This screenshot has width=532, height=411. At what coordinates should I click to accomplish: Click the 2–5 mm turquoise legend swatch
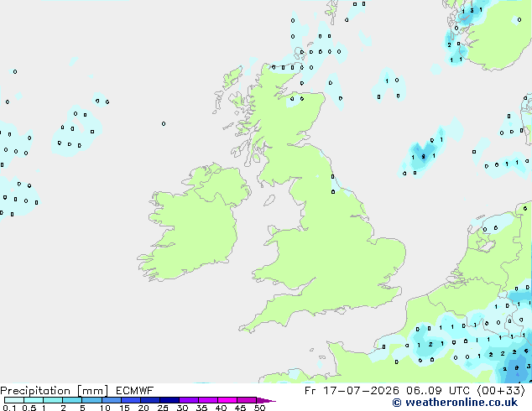pyautogui.click(x=72, y=400)
